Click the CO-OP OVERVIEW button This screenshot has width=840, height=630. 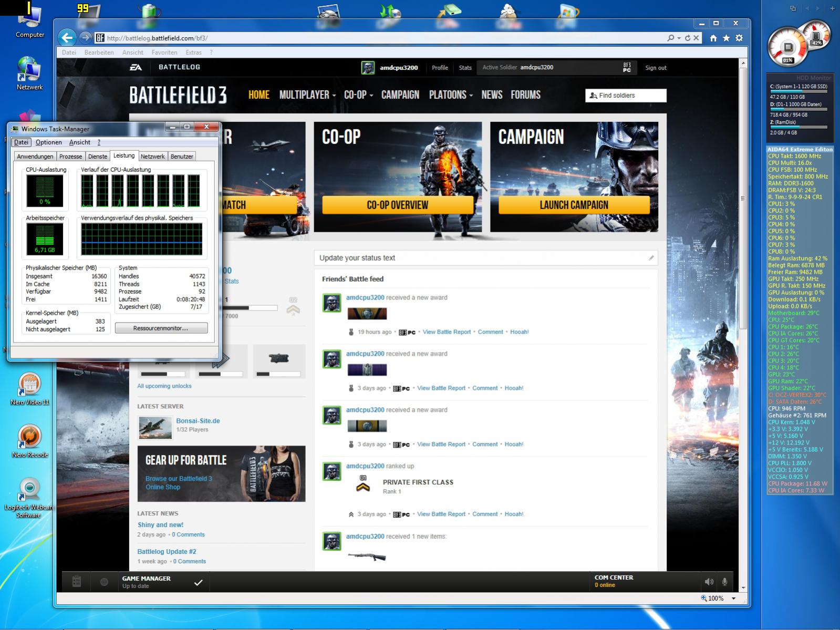pyautogui.click(x=398, y=205)
